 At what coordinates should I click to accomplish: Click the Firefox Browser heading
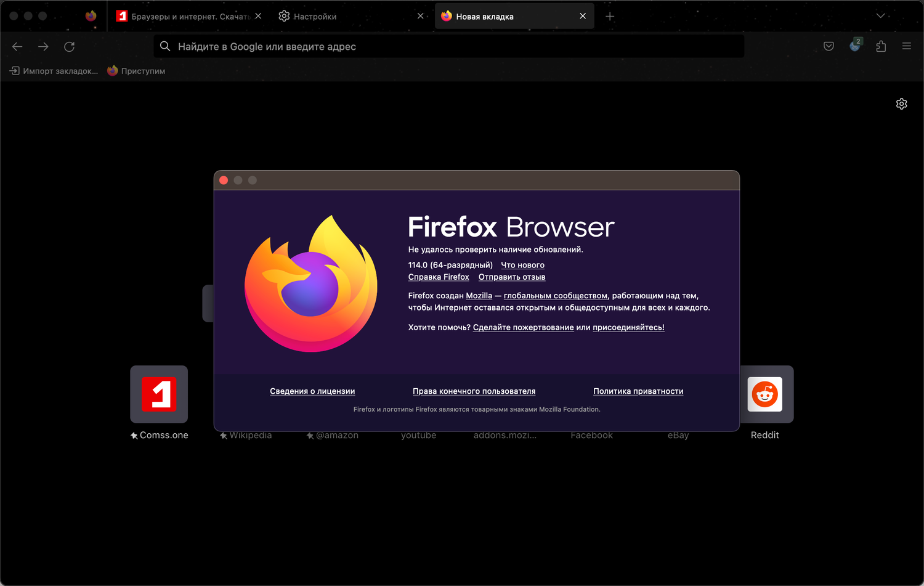(511, 227)
